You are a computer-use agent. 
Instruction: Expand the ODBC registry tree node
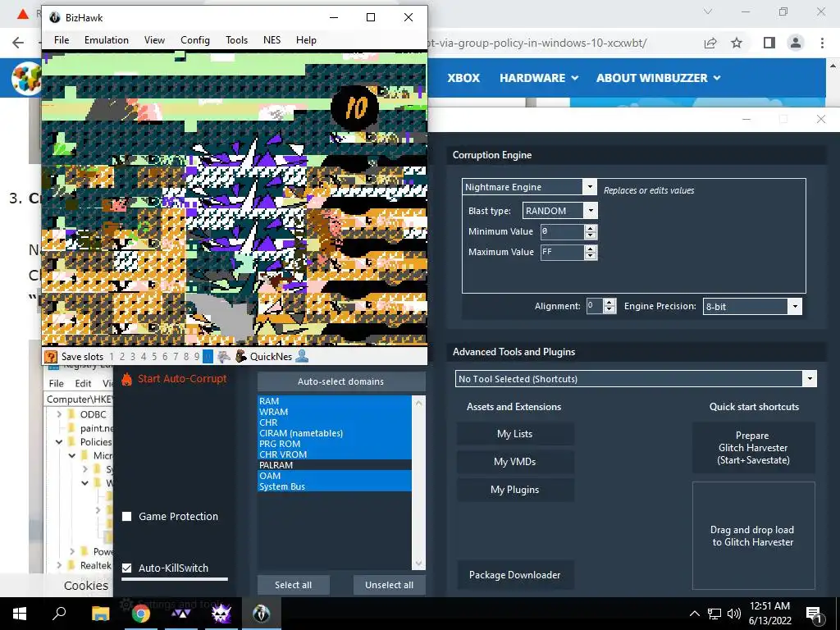(x=59, y=414)
